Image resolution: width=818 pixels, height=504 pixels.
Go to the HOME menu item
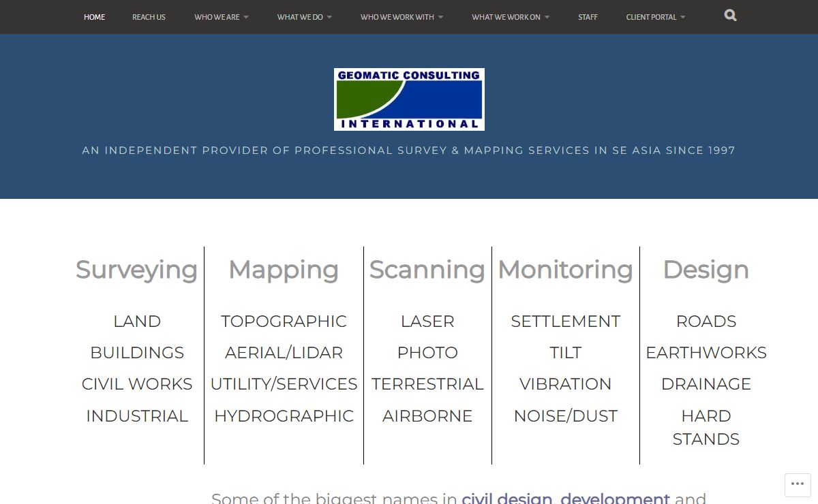tap(94, 17)
